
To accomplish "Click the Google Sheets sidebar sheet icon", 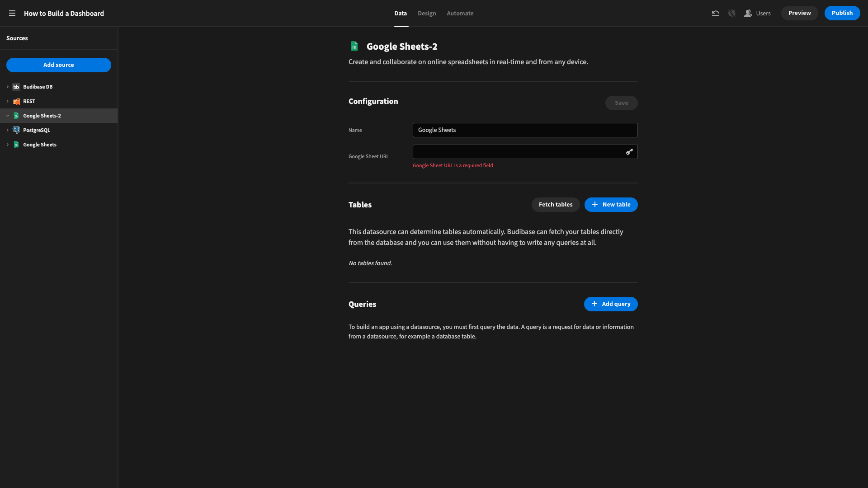I will point(16,145).
